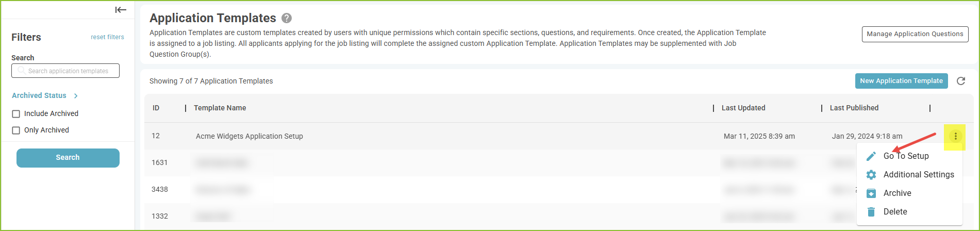Image resolution: width=980 pixels, height=231 pixels.
Task: Choose Additional Settings menu option
Action: click(918, 174)
